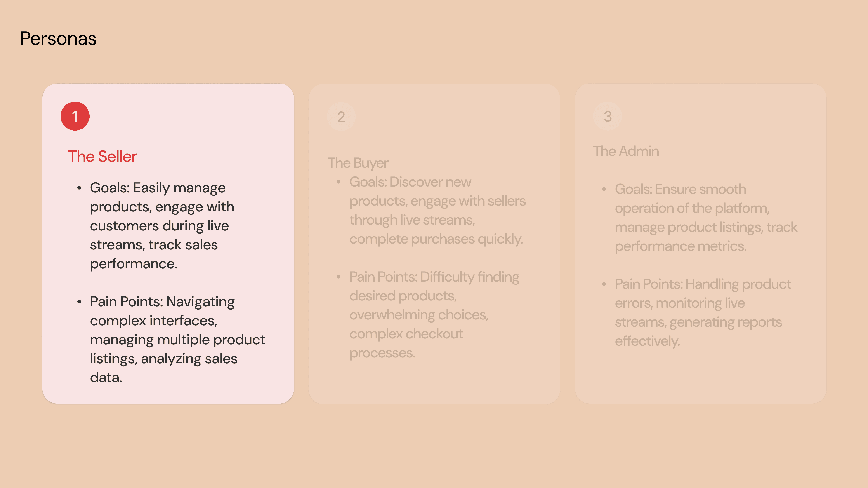Click the faded number 3 circle badge
Screen dimensions: 868x488
click(x=608, y=116)
